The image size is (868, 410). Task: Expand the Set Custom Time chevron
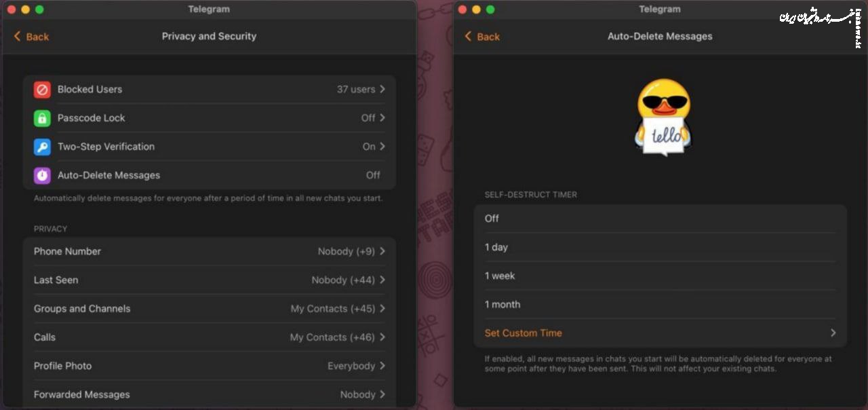[833, 333]
